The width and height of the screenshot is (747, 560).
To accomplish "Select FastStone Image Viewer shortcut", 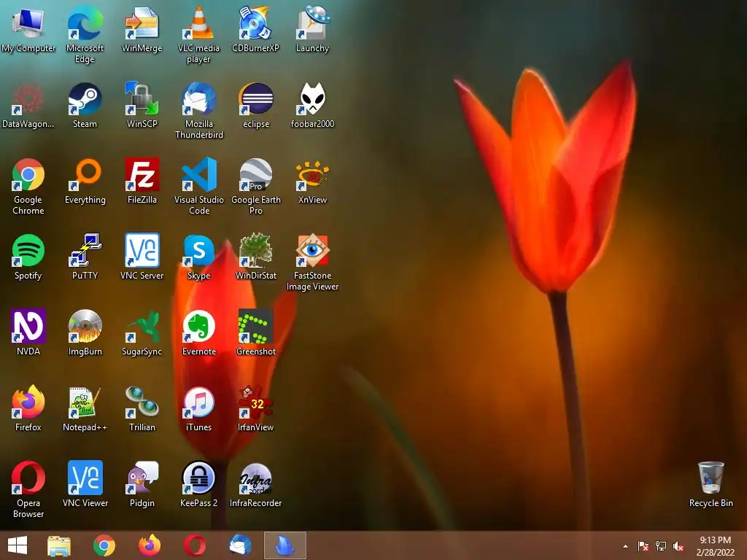I will (312, 262).
